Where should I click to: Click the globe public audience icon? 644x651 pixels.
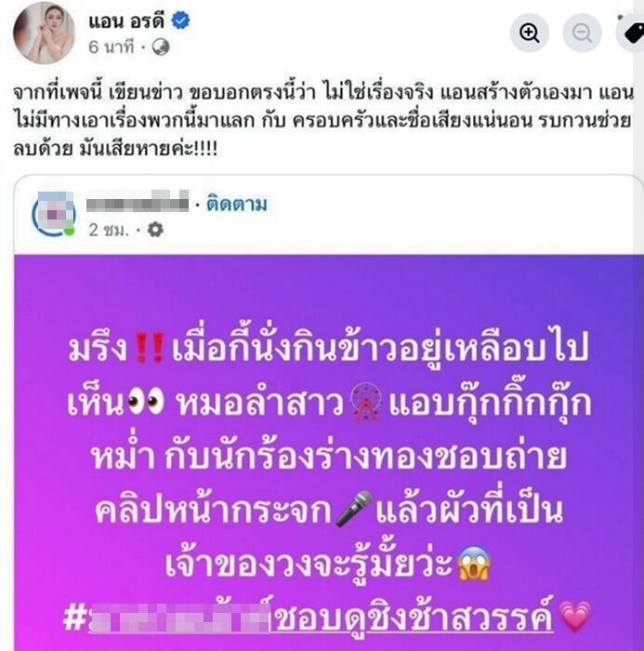(x=161, y=46)
